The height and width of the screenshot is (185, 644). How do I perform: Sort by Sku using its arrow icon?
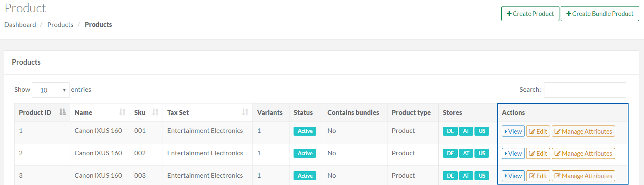155,112
